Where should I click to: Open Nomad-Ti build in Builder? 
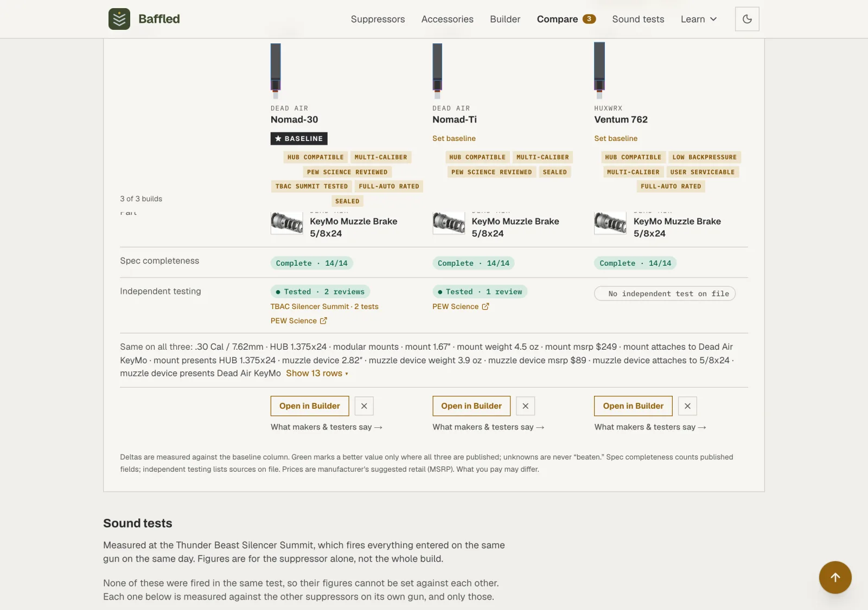pos(471,406)
